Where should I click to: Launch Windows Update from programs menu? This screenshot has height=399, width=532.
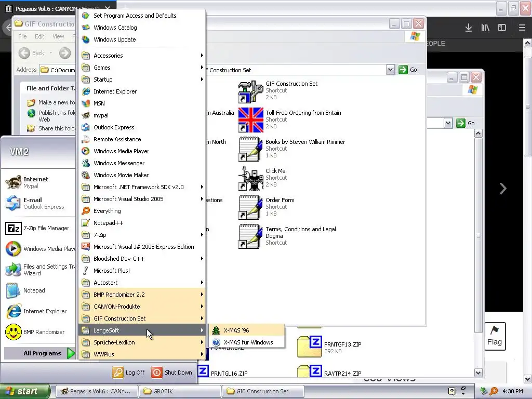pos(142,39)
